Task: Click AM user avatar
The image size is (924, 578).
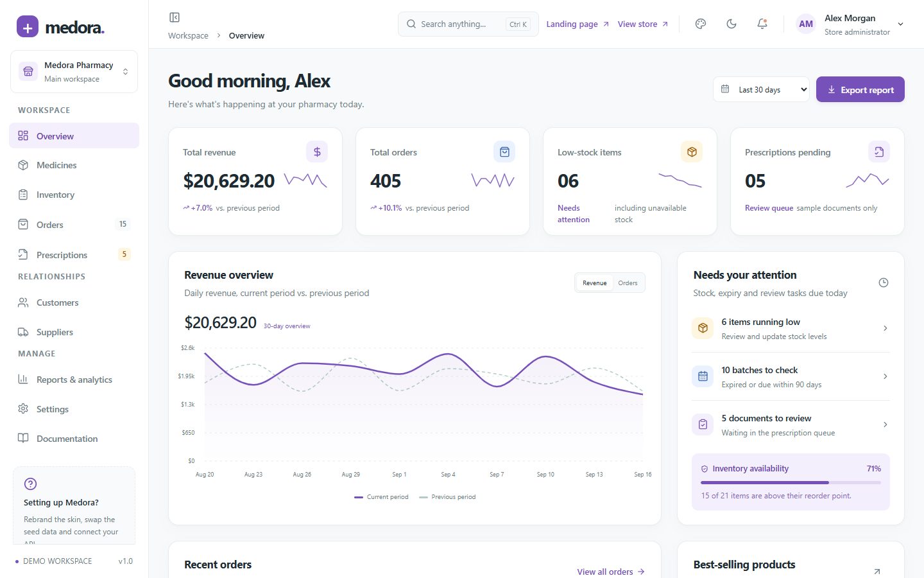Action: (806, 24)
